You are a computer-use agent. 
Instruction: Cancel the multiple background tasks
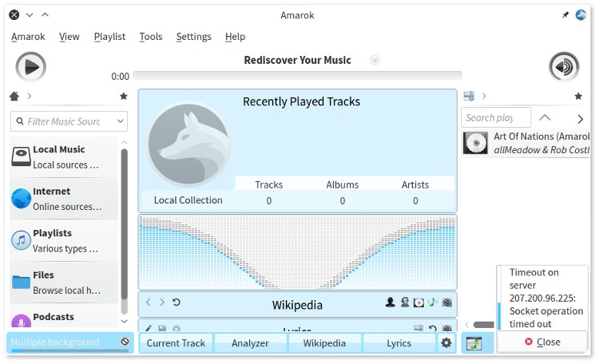tap(125, 342)
